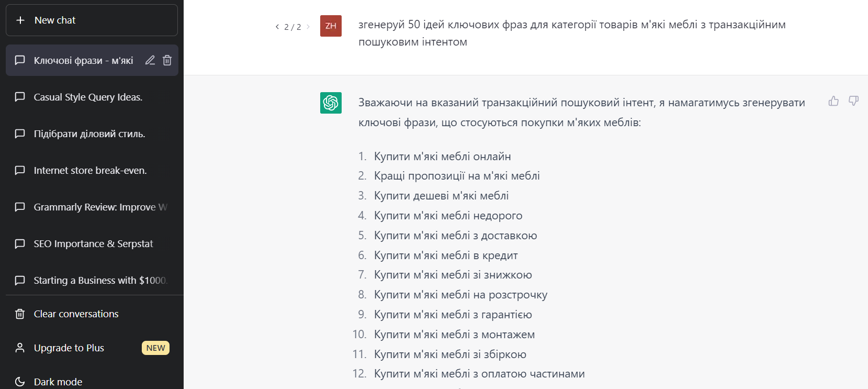Give the response a thumbs down
The width and height of the screenshot is (868, 389).
853,101
